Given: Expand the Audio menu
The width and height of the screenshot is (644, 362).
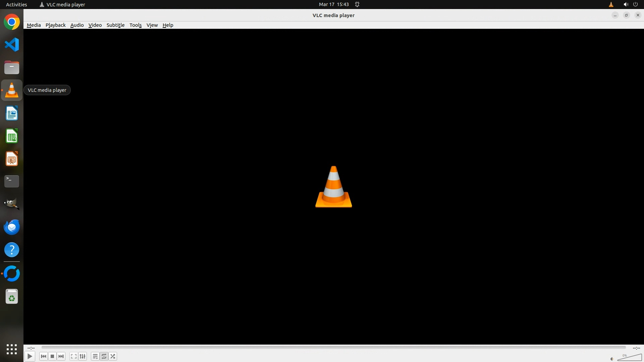Looking at the screenshot, I should 77,25.
